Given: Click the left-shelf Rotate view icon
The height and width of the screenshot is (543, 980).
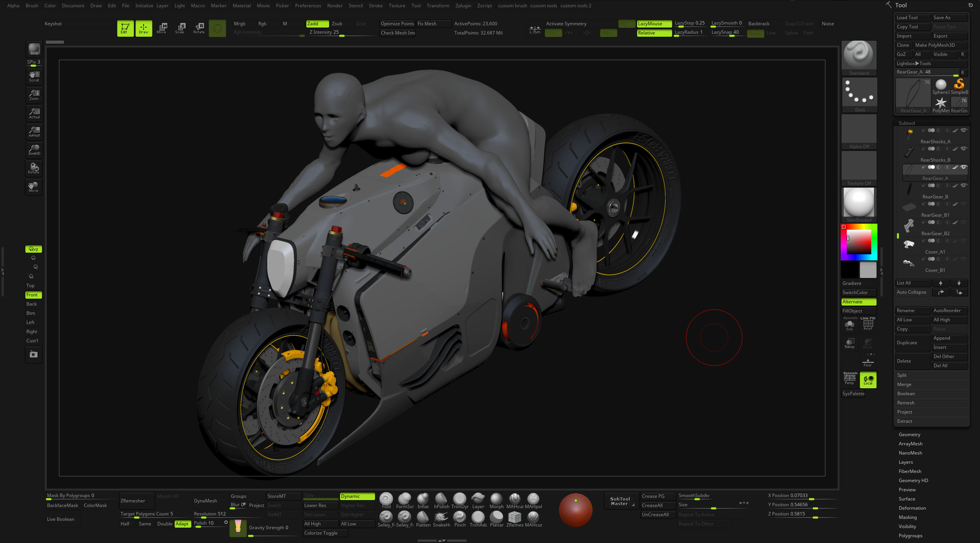Looking at the screenshot, I should point(34,168).
